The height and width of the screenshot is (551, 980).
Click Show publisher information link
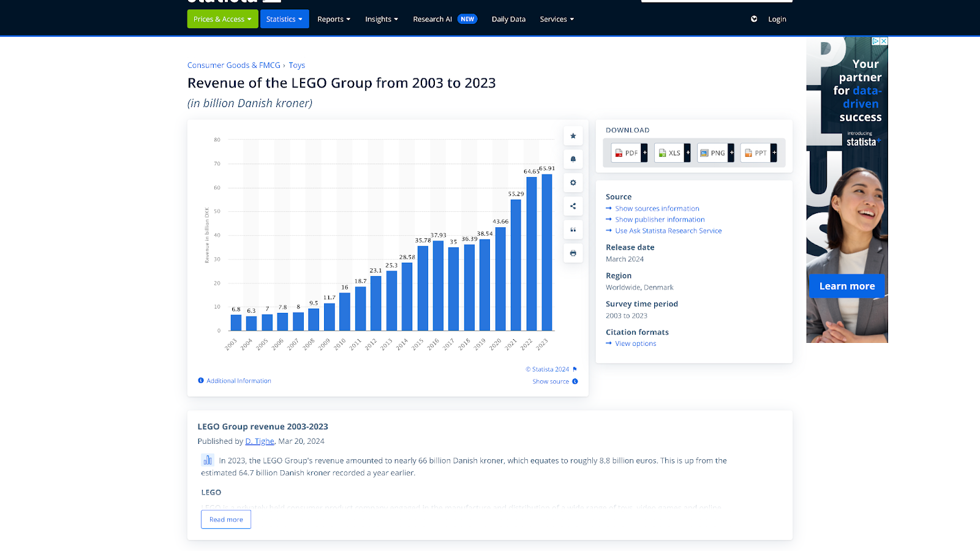660,220
